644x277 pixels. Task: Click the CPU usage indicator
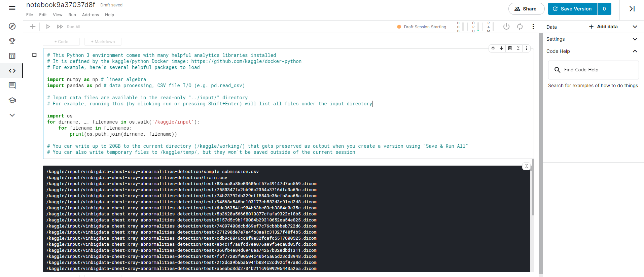[475, 27]
